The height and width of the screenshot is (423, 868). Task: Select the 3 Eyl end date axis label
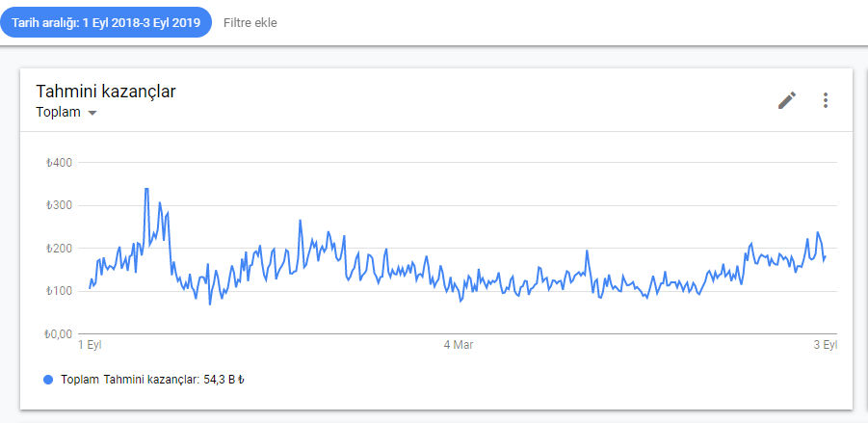click(x=826, y=345)
